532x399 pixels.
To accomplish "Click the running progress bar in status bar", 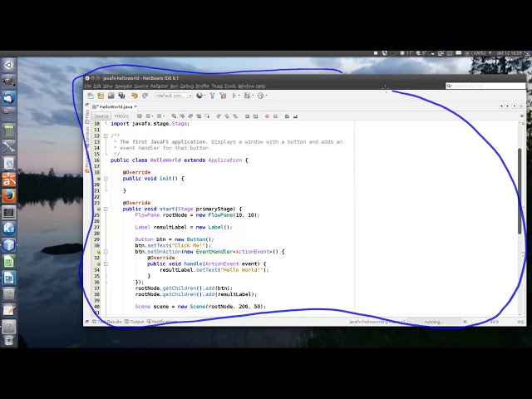I will (434, 322).
